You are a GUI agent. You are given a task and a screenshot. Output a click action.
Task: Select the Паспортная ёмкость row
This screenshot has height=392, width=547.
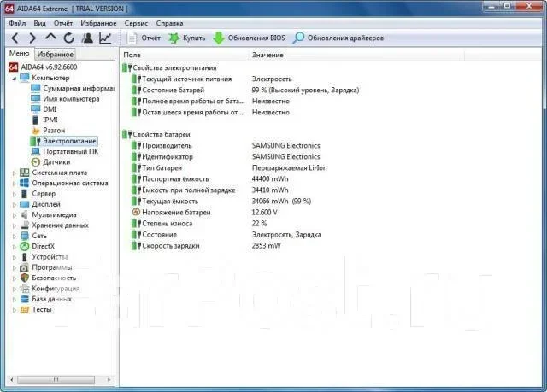coord(210,179)
